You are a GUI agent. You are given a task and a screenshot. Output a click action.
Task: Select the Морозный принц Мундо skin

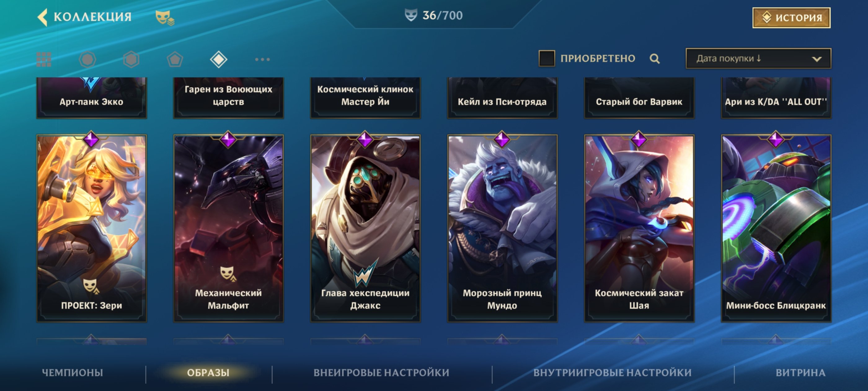(x=502, y=228)
